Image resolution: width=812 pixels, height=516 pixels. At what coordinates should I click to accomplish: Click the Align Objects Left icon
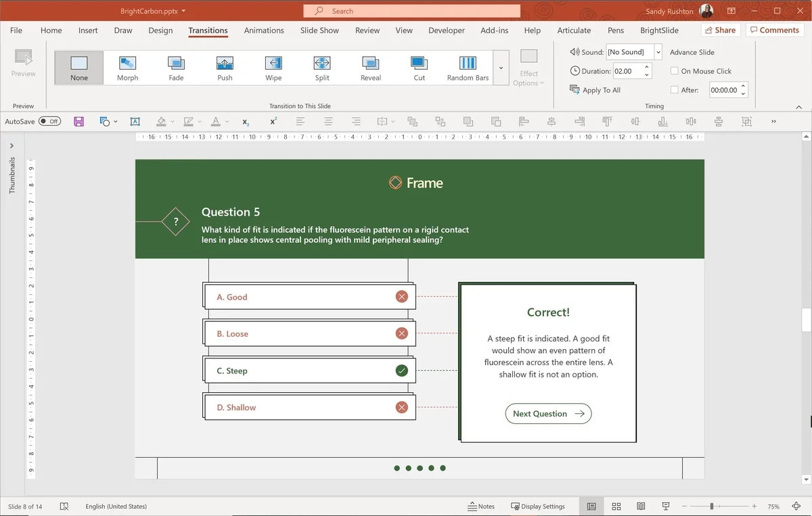click(x=524, y=121)
